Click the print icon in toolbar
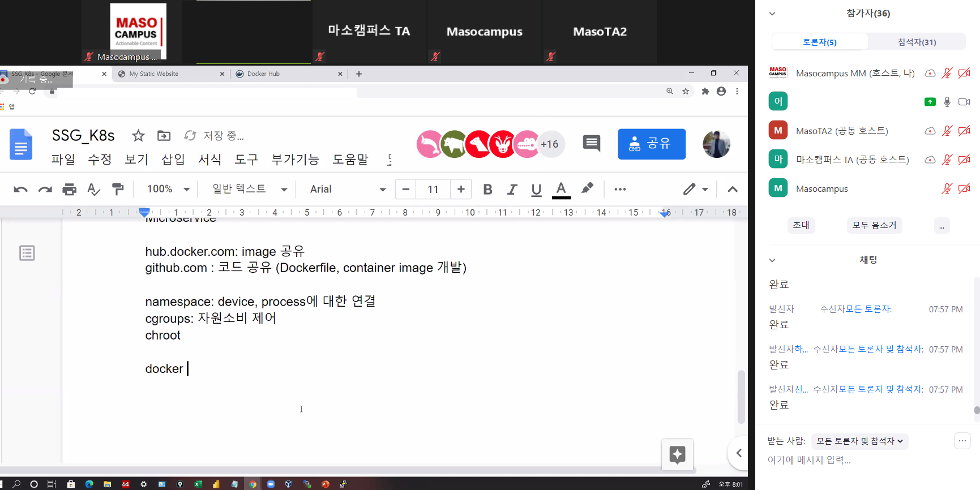980x490 pixels. point(69,190)
